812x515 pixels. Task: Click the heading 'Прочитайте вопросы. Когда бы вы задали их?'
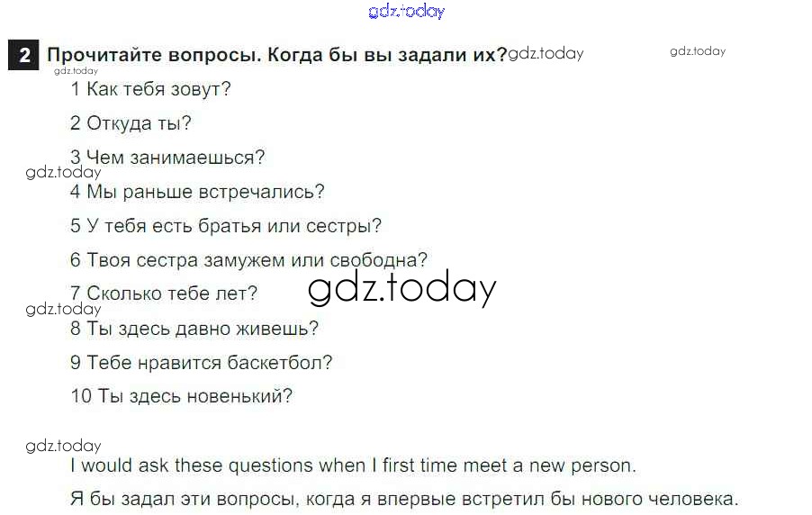[277, 54]
